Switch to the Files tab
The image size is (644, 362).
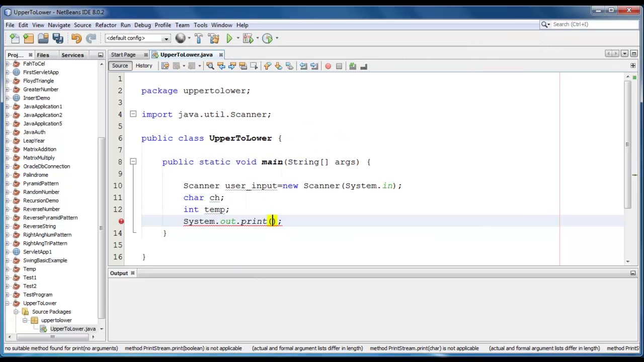coord(43,55)
